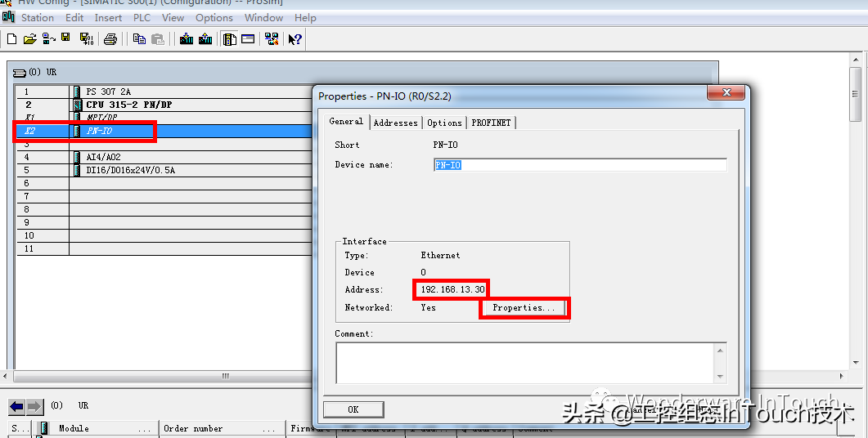
Task: Click the Download to Module icon
Action: tap(187, 38)
